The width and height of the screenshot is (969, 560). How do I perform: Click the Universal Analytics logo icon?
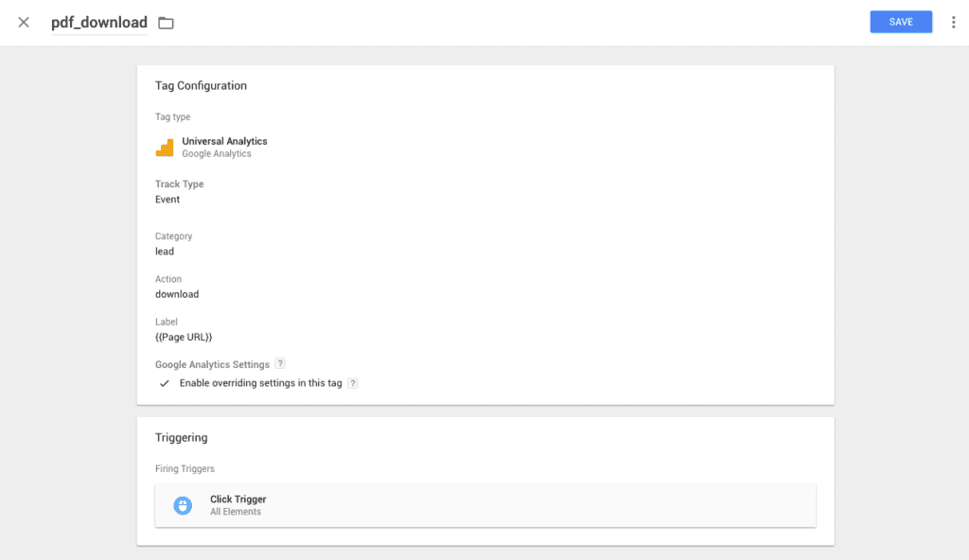pos(165,148)
